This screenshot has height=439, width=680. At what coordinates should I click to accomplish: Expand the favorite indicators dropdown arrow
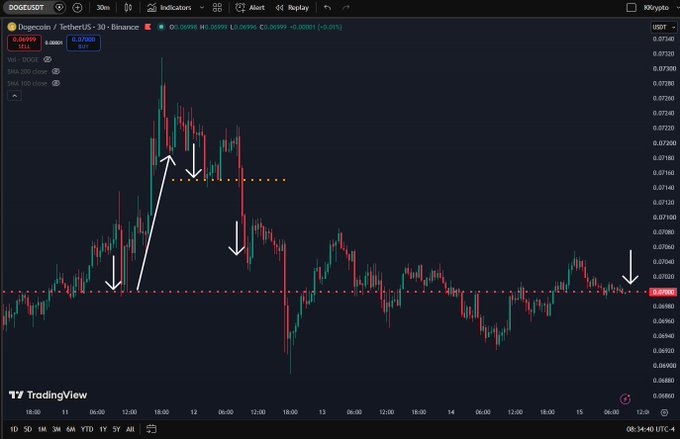(x=202, y=7)
